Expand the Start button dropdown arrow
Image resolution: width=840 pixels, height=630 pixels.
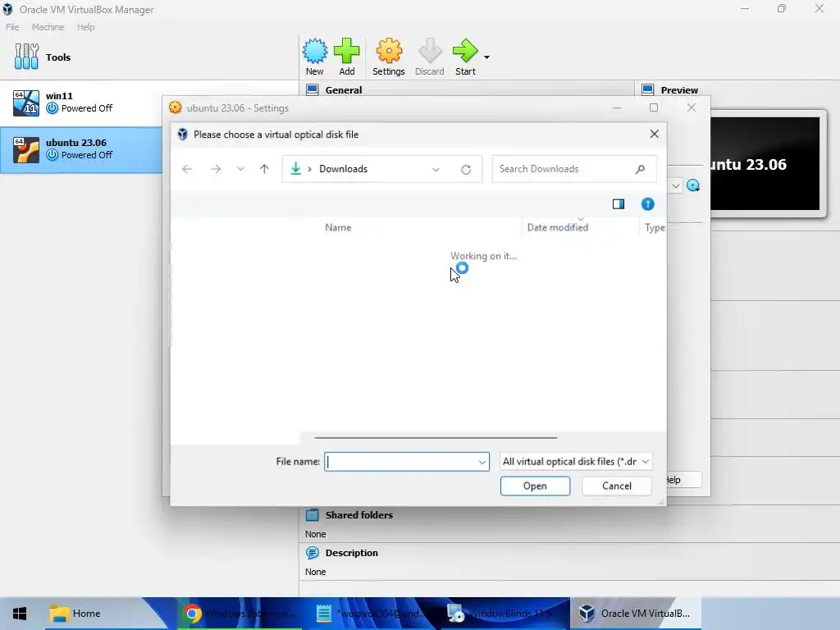point(486,57)
